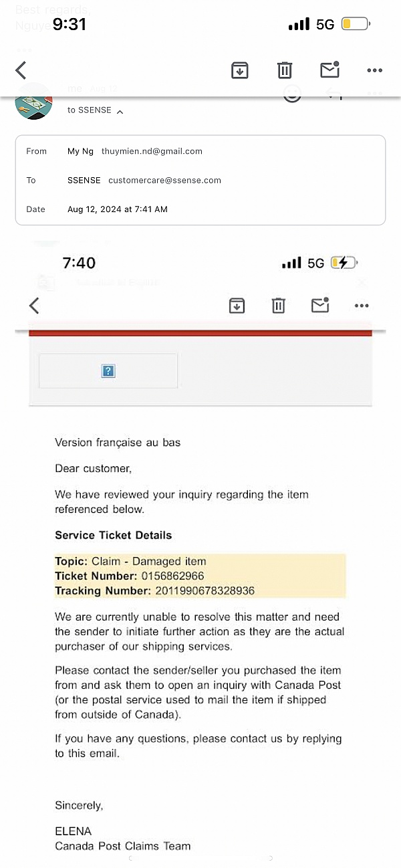Viewport: 401px width, 868px height.
Task: Mark email unread via top envelope icon
Action: pyautogui.click(x=330, y=70)
